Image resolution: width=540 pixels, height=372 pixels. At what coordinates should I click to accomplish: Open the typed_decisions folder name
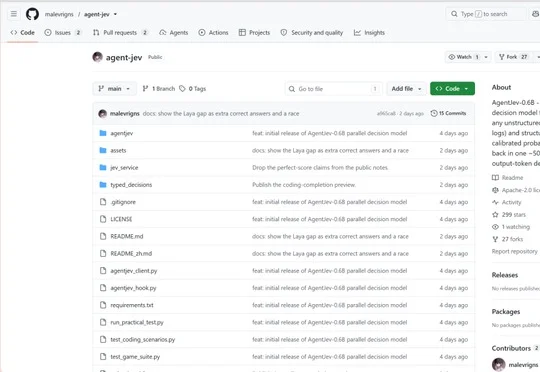[x=131, y=185]
